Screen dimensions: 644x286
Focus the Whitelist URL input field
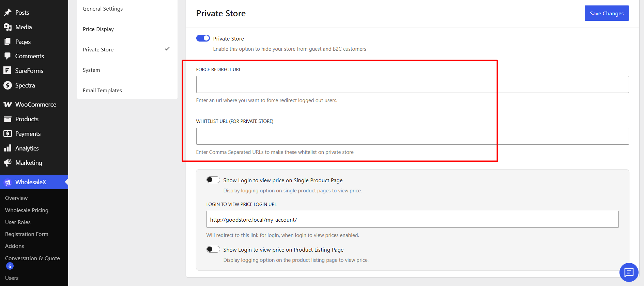(412, 136)
